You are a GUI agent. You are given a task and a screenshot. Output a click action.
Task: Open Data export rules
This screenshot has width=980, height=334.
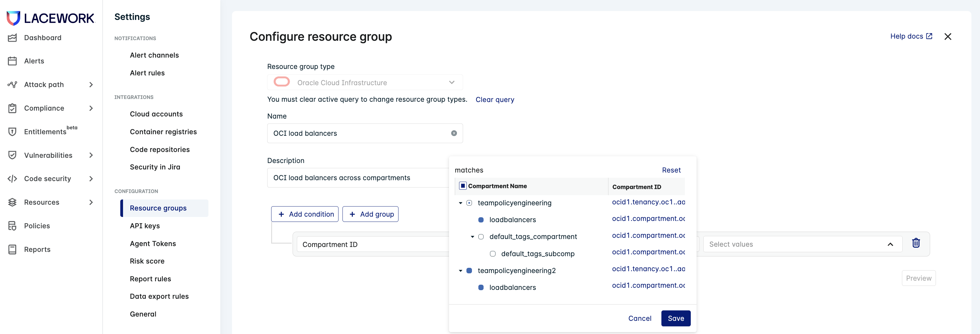point(159,296)
